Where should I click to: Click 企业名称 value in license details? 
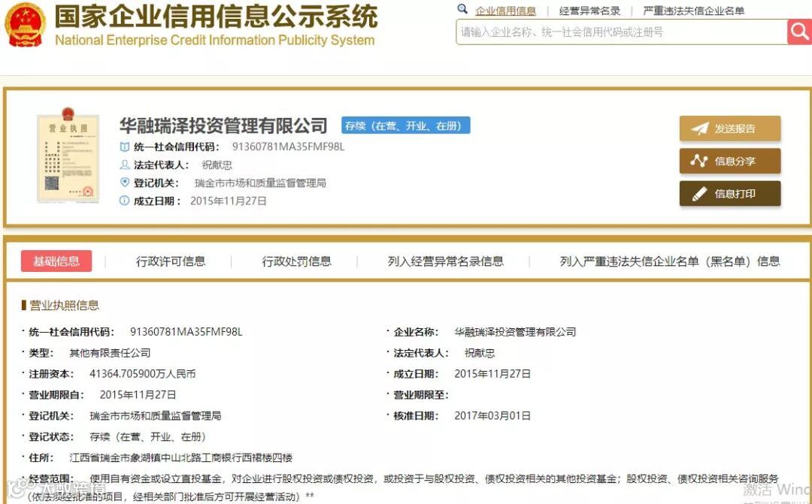pos(515,332)
